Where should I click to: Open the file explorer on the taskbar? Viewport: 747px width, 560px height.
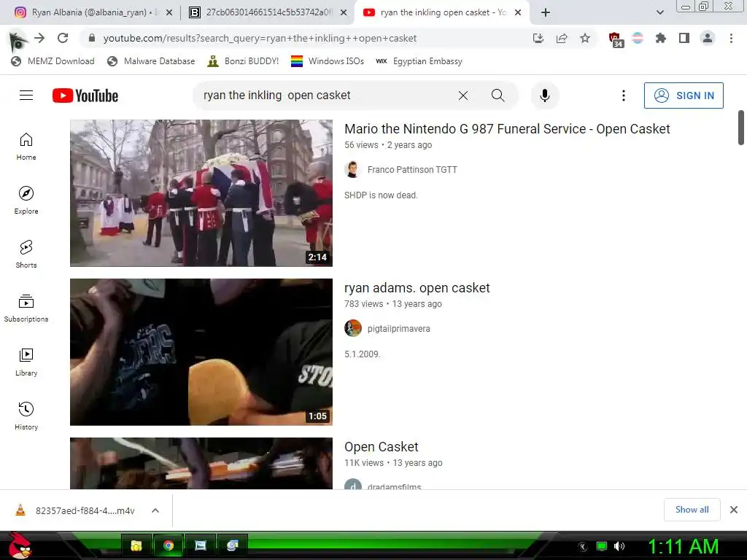[136, 545]
